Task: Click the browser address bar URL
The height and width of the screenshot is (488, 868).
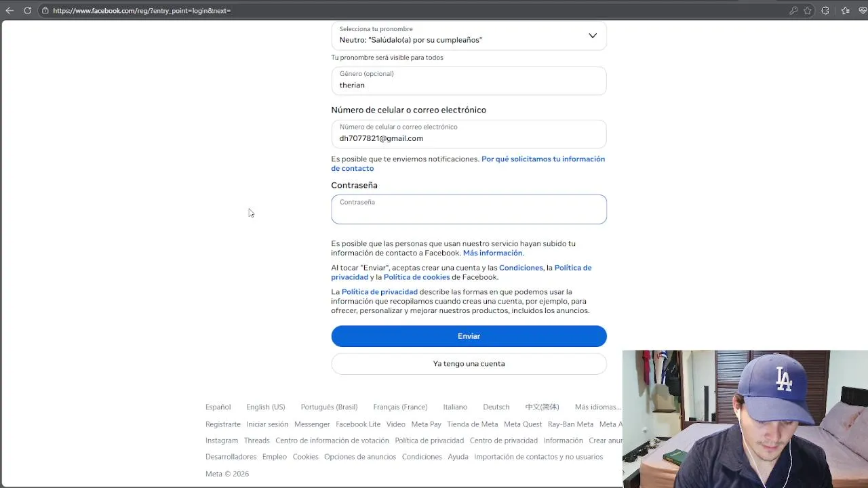Action: (x=142, y=11)
